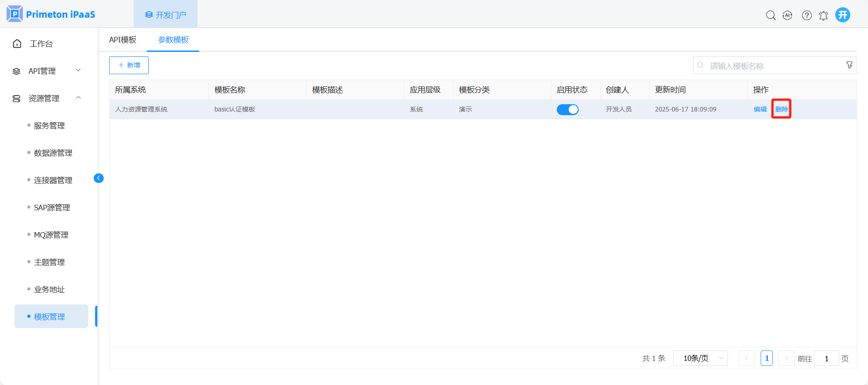Switch to the API模板 tab
This screenshot has height=385, width=868.
[123, 40]
